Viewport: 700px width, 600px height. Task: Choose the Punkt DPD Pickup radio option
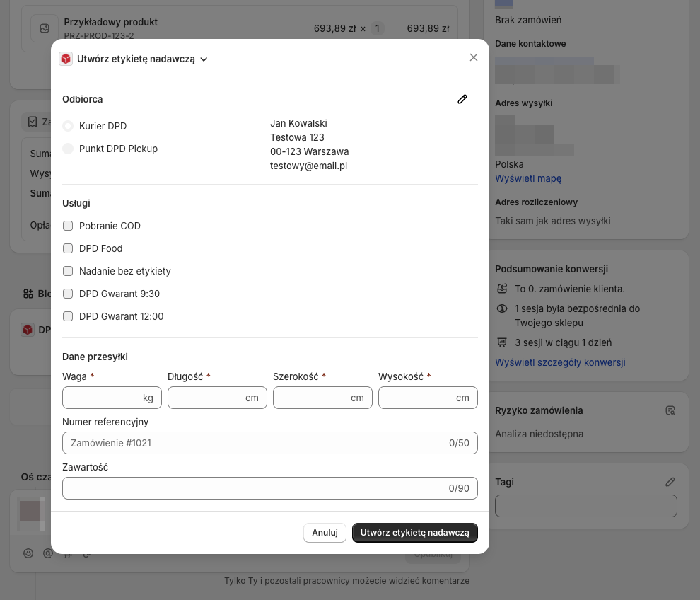coord(68,149)
